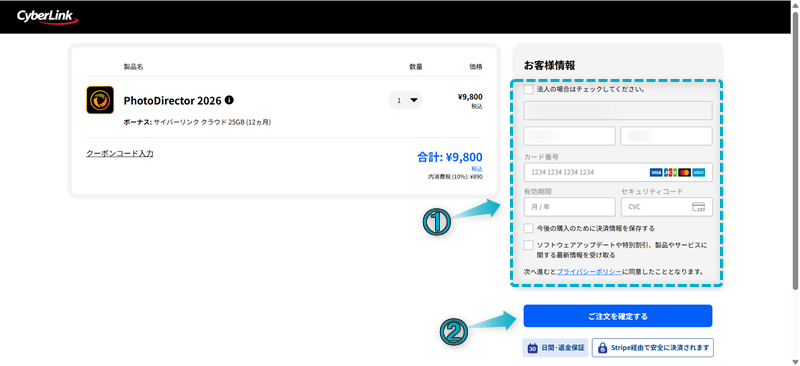The image size is (800, 366).
Task: Click the Stripe経由で安全に決済されます badge
Action: (653, 348)
